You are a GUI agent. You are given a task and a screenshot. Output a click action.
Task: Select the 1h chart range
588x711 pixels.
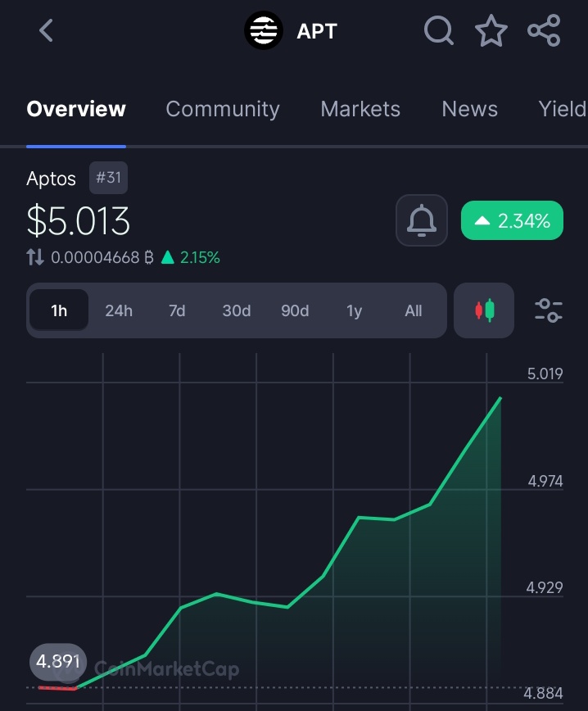click(59, 310)
